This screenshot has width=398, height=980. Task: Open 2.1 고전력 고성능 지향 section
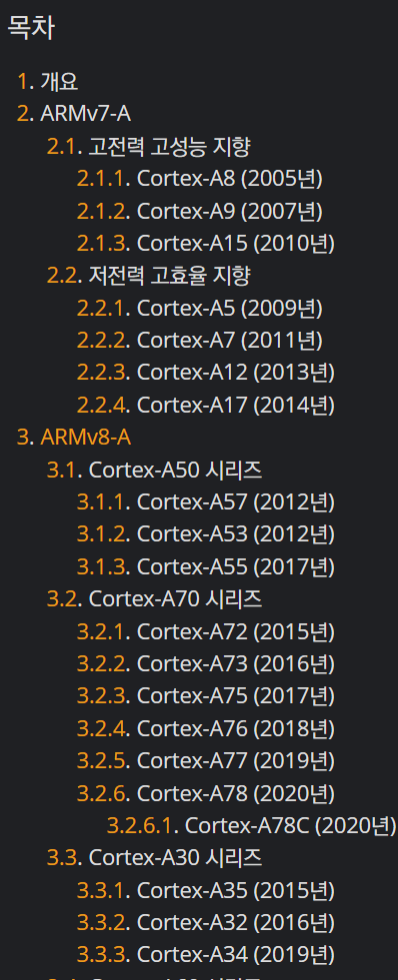149,146
